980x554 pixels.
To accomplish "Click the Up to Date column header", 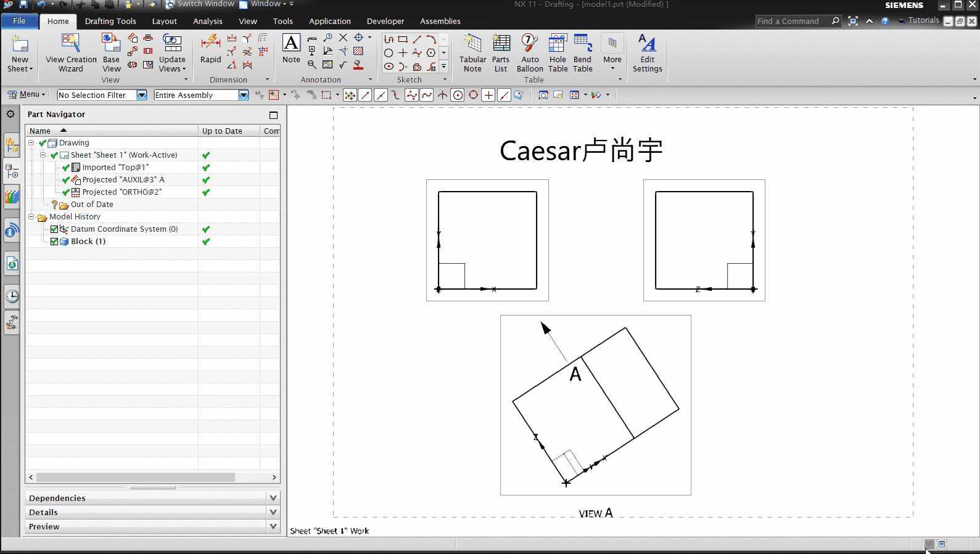I will (x=229, y=131).
